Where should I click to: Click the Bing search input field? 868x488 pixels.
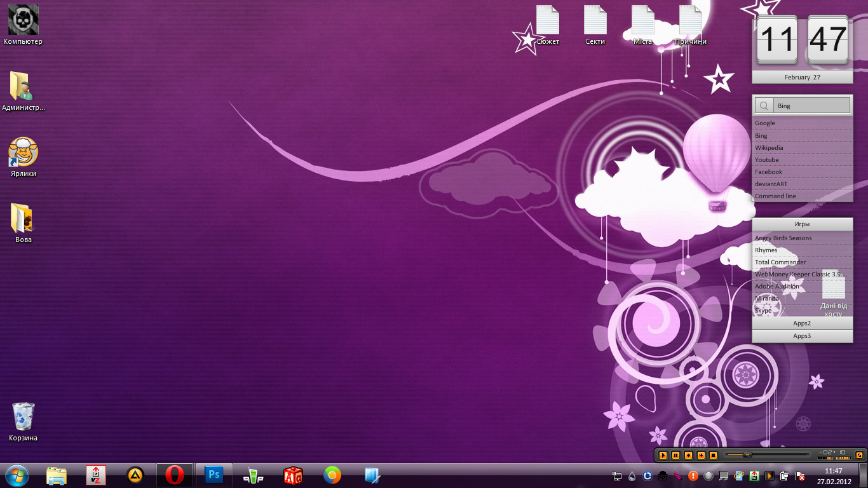(811, 105)
